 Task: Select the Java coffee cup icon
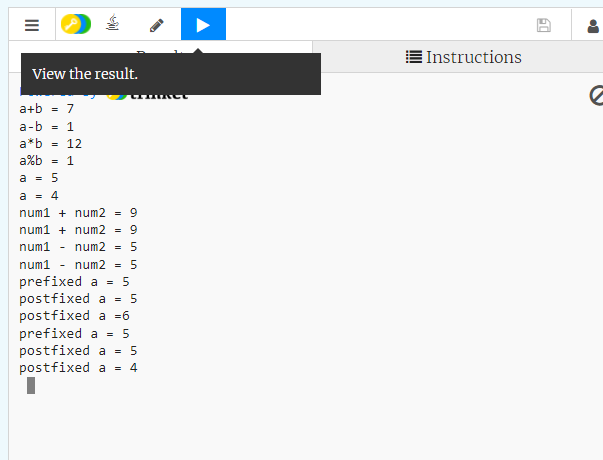click(113, 25)
